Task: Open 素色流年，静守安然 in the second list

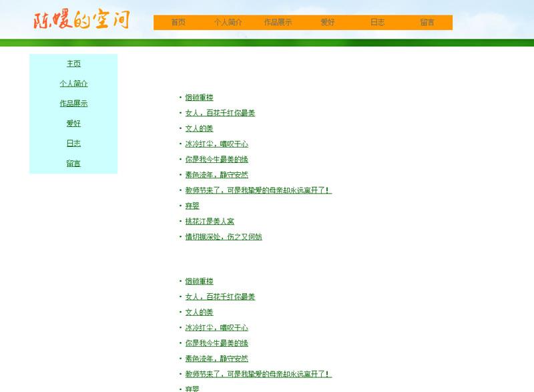Action: (x=216, y=359)
